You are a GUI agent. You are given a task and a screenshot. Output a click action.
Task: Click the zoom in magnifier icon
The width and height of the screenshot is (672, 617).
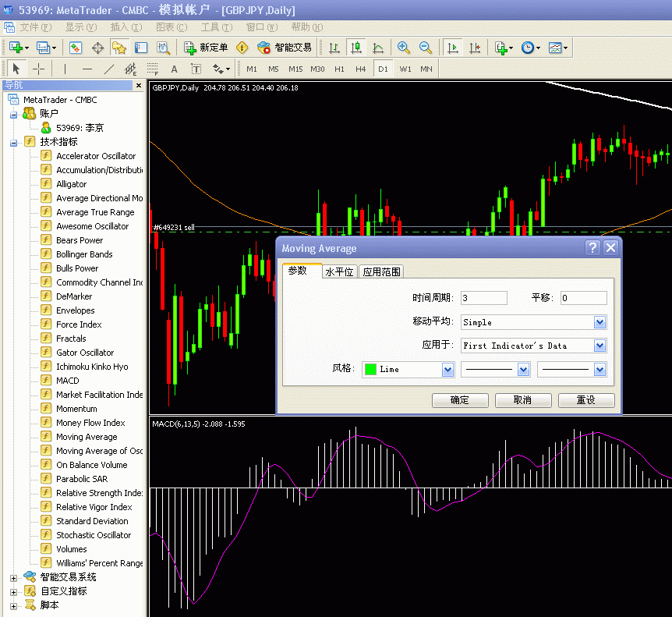tap(403, 48)
